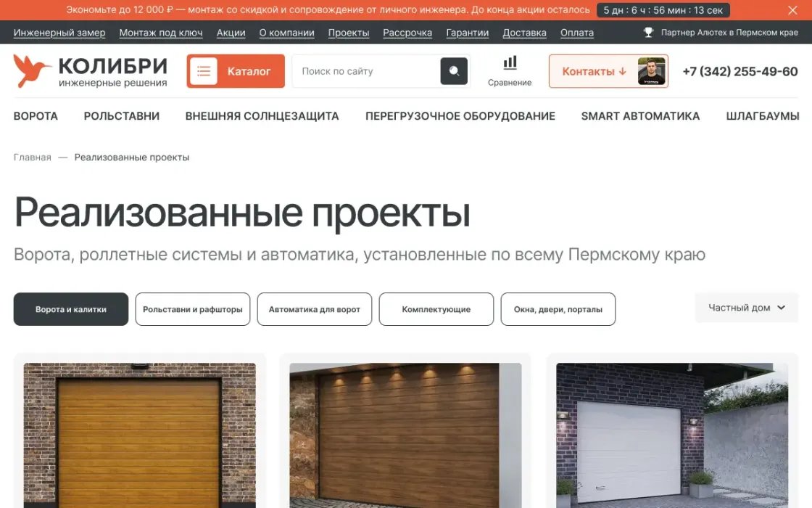812x508 pixels.
Task: Select РОЛЬСТАВНИ in main menu
Action: tap(122, 116)
